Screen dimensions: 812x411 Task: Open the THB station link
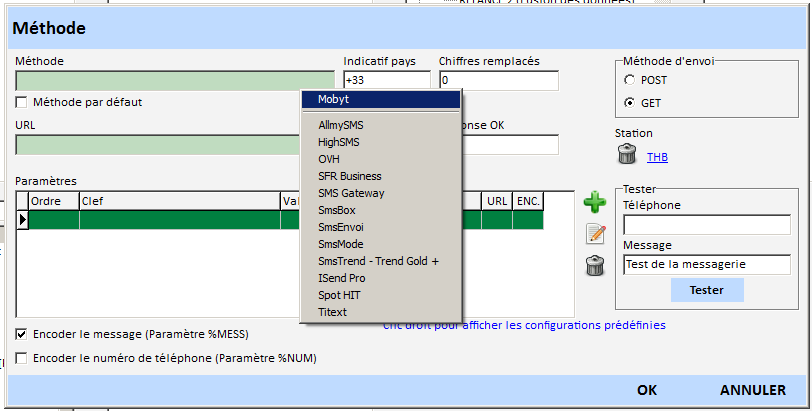pyautogui.click(x=658, y=157)
